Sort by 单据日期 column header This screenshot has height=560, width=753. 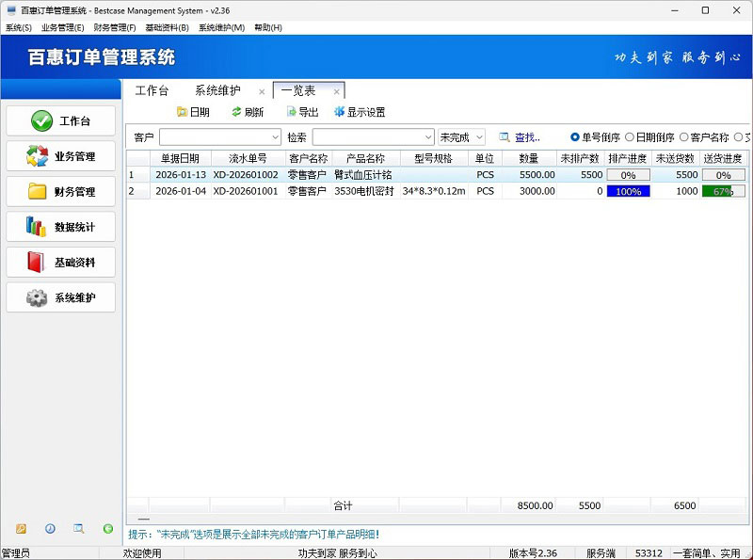(180, 158)
